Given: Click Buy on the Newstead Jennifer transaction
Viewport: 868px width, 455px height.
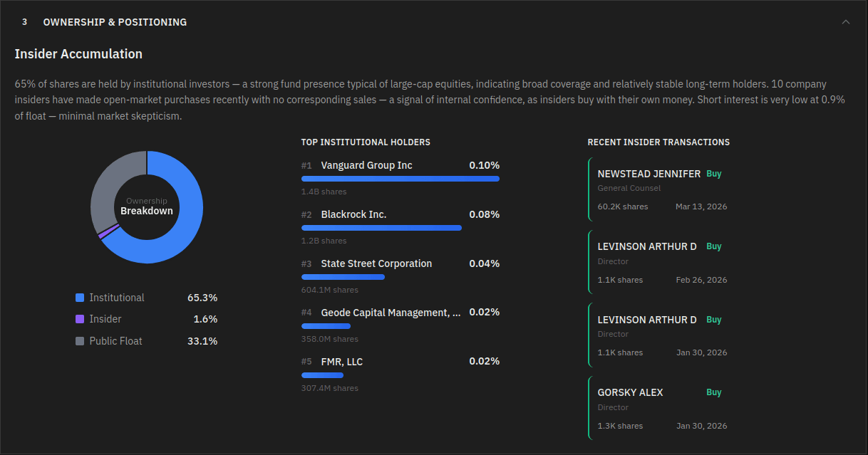Looking at the screenshot, I should pos(714,173).
